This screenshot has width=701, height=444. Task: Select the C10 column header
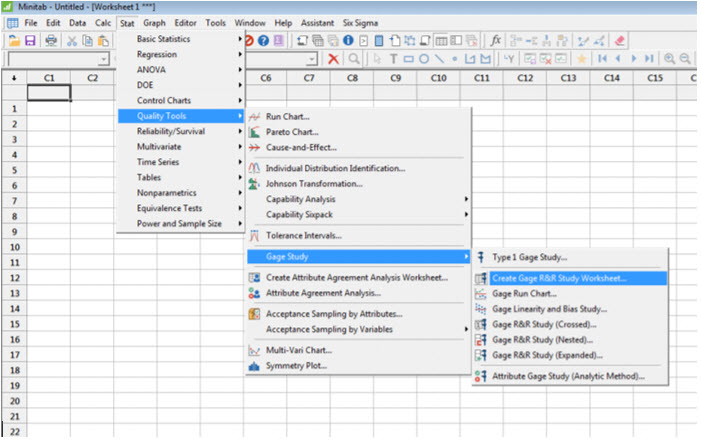[439, 78]
